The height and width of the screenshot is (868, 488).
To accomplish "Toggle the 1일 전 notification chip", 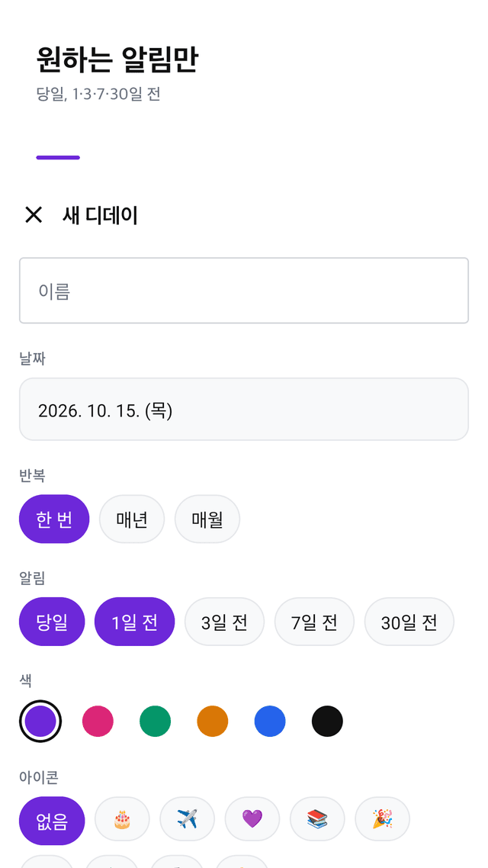I will tap(134, 622).
